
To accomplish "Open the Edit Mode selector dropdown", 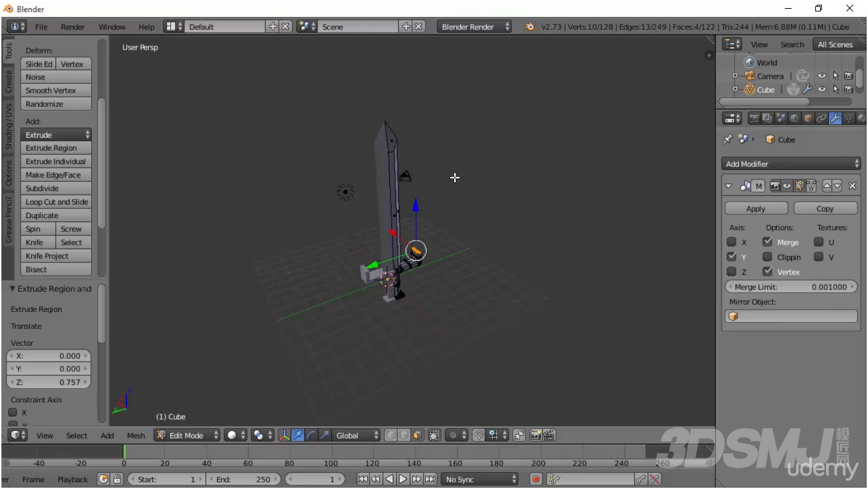I will pyautogui.click(x=187, y=435).
